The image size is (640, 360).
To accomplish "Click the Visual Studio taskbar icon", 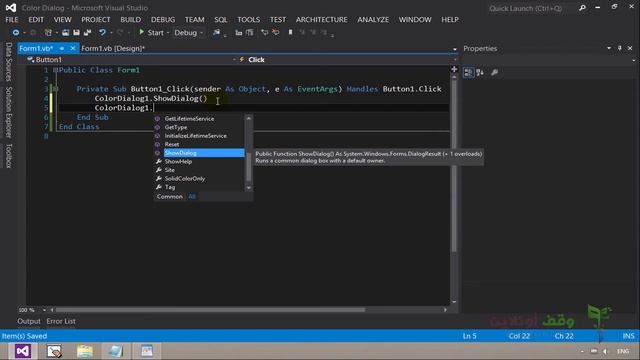I will (x=23, y=351).
